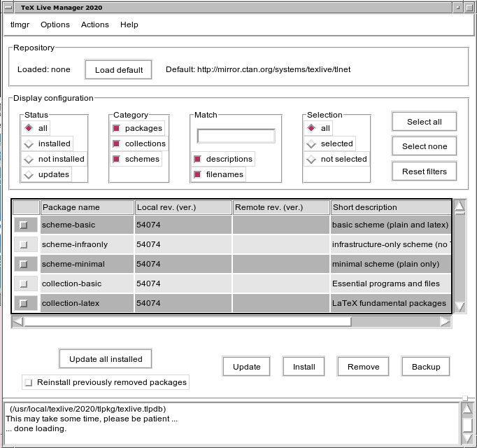This screenshot has height=448, width=477.
Task: Uncheck the 'filenames' match option
Action: pyautogui.click(x=198, y=174)
